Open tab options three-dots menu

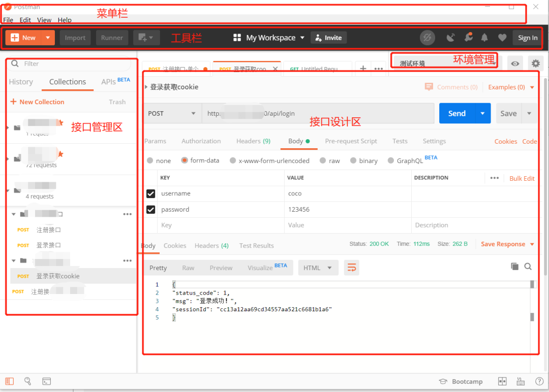[x=379, y=69]
